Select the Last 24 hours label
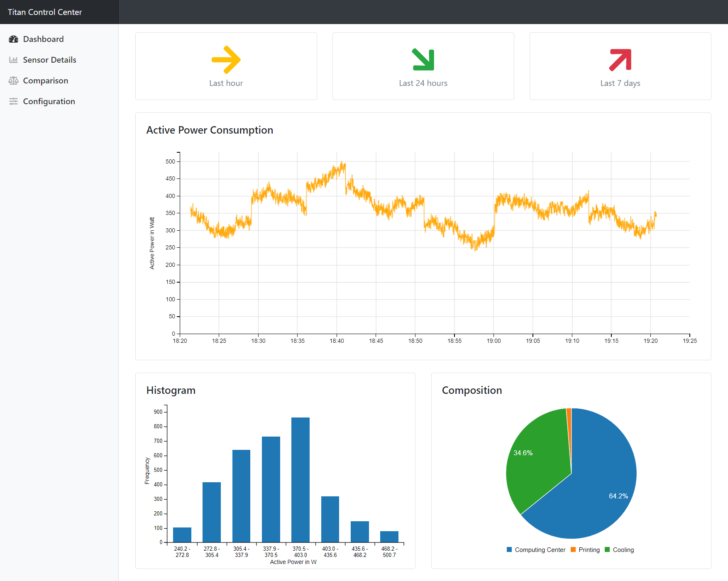 (x=423, y=83)
